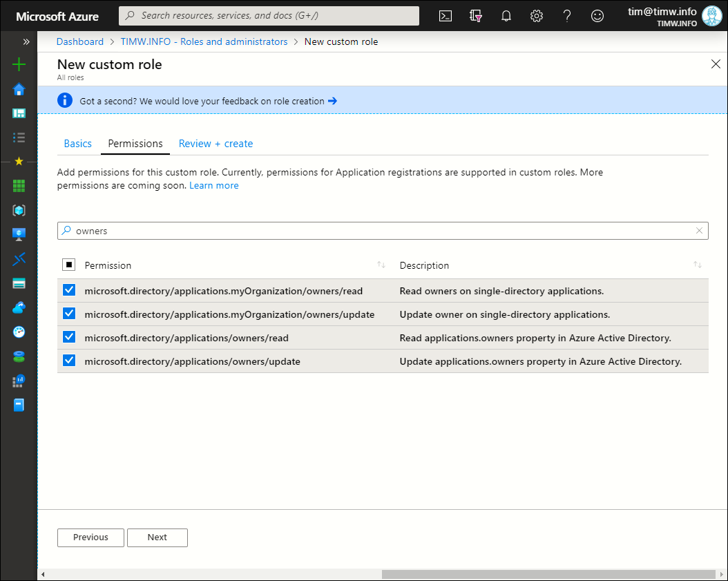
Task: Click the green Create a resource plus
Action: pyautogui.click(x=19, y=65)
